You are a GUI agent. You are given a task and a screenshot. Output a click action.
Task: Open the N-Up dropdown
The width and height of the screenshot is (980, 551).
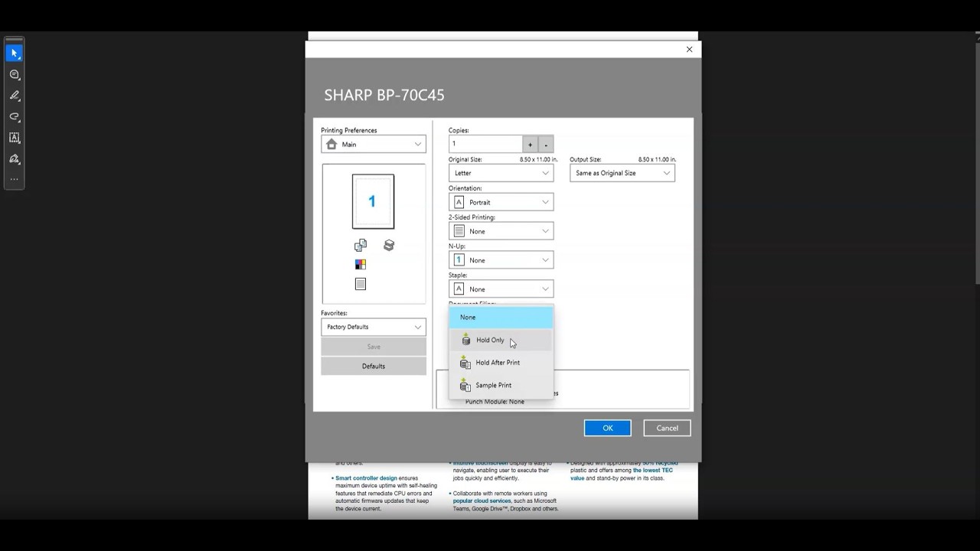coord(501,260)
